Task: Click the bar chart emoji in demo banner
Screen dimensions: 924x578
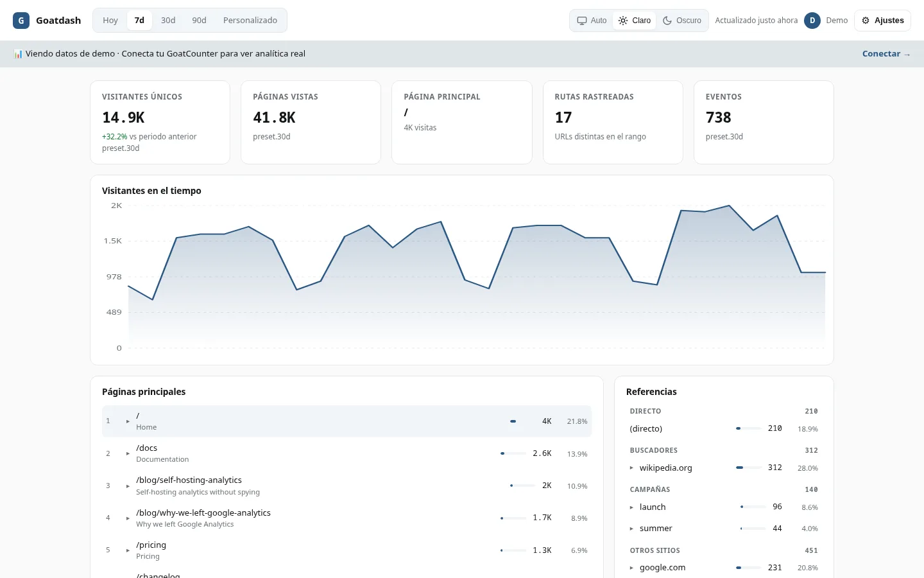Action: coord(18,54)
